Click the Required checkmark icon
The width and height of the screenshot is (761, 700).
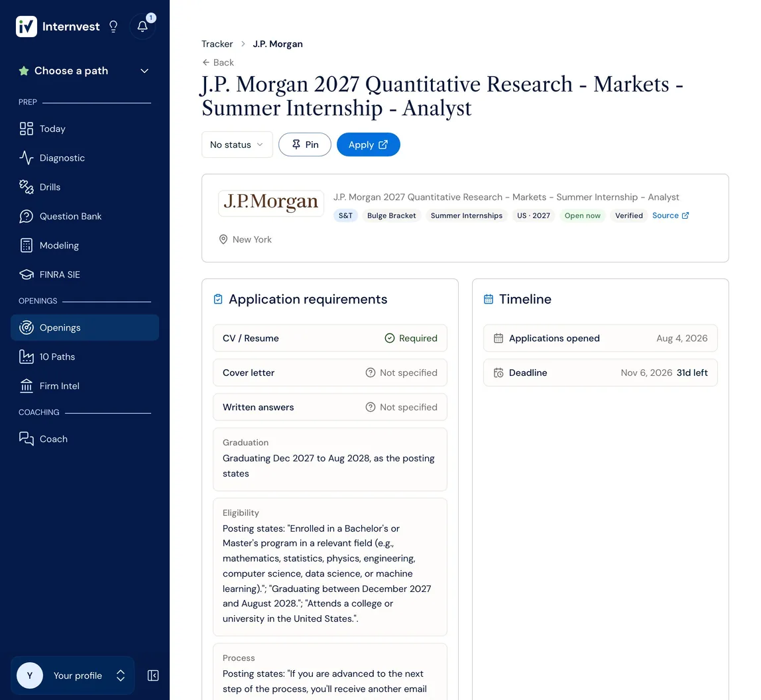pos(390,338)
